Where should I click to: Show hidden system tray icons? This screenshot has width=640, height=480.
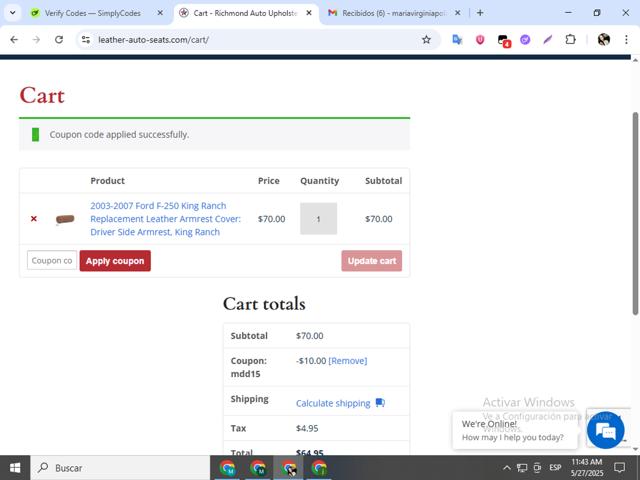click(507, 468)
